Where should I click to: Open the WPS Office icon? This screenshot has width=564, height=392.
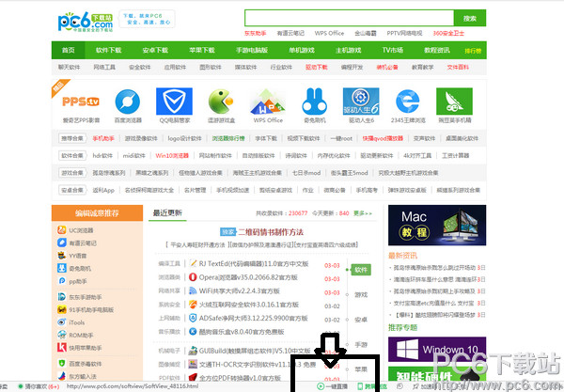point(268,102)
